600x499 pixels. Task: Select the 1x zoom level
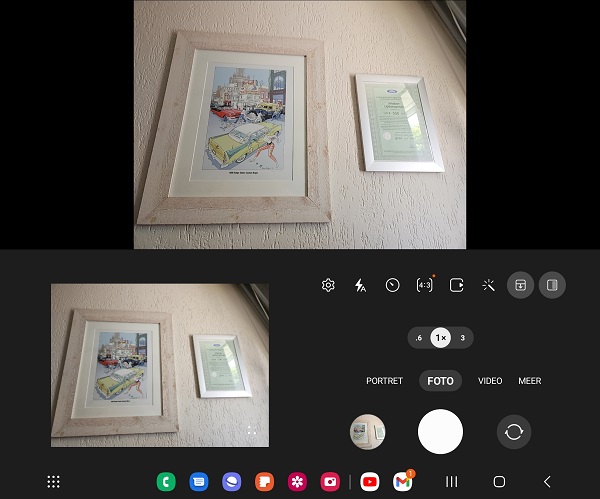[440, 338]
